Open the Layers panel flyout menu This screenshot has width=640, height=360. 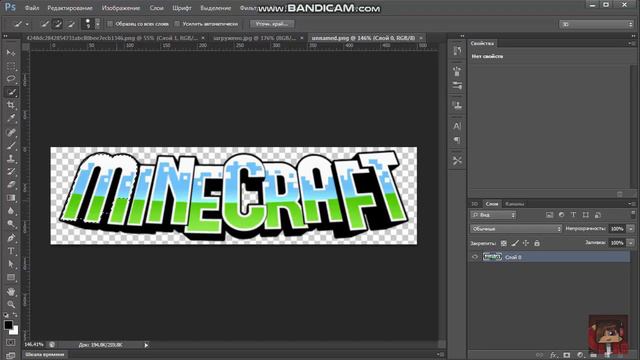coord(631,204)
